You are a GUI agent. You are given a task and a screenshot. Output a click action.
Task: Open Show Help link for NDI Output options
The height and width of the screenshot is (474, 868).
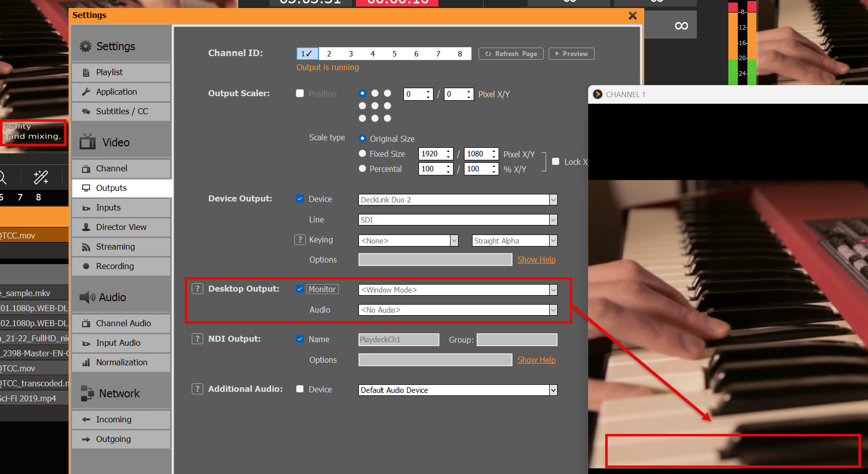537,360
